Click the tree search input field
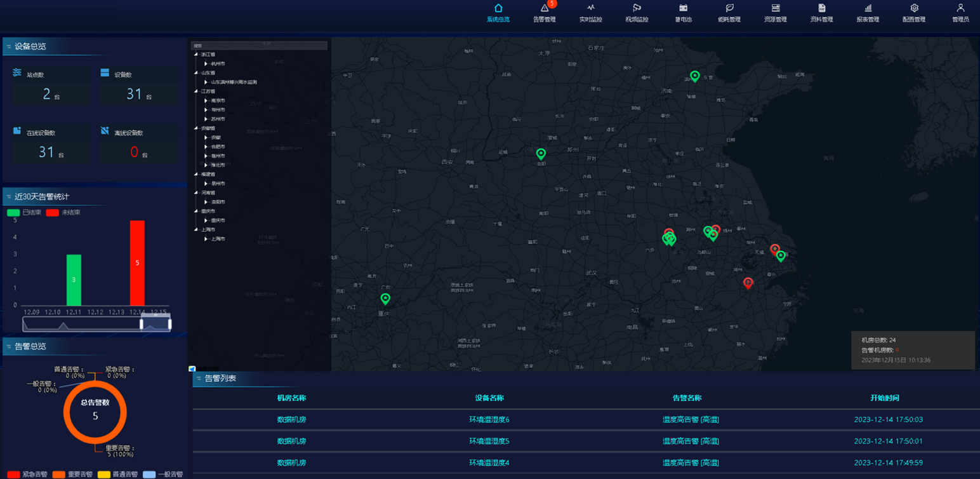The image size is (980, 479). point(260,46)
